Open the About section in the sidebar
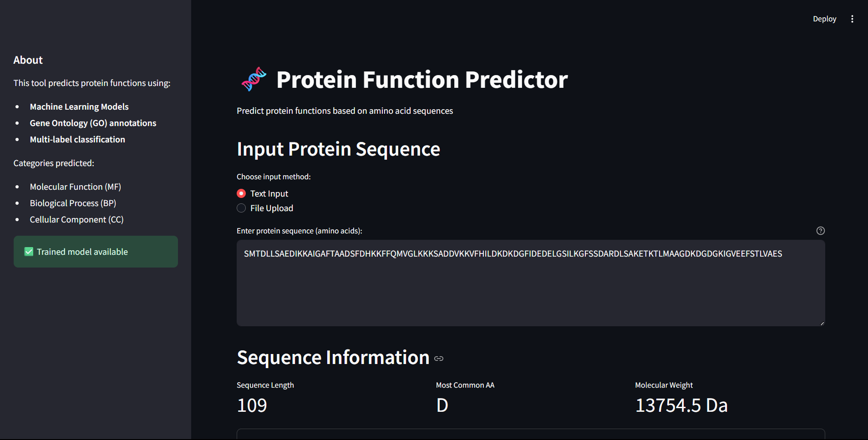 point(28,60)
